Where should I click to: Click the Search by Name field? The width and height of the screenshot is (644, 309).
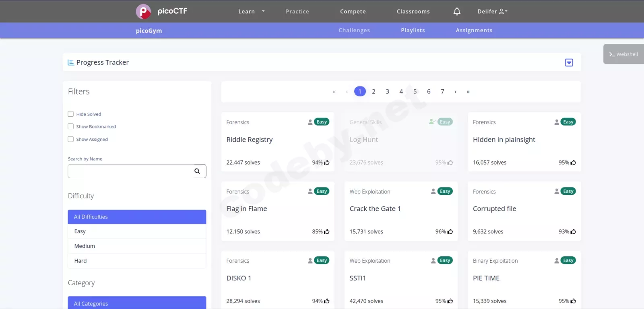(131, 171)
